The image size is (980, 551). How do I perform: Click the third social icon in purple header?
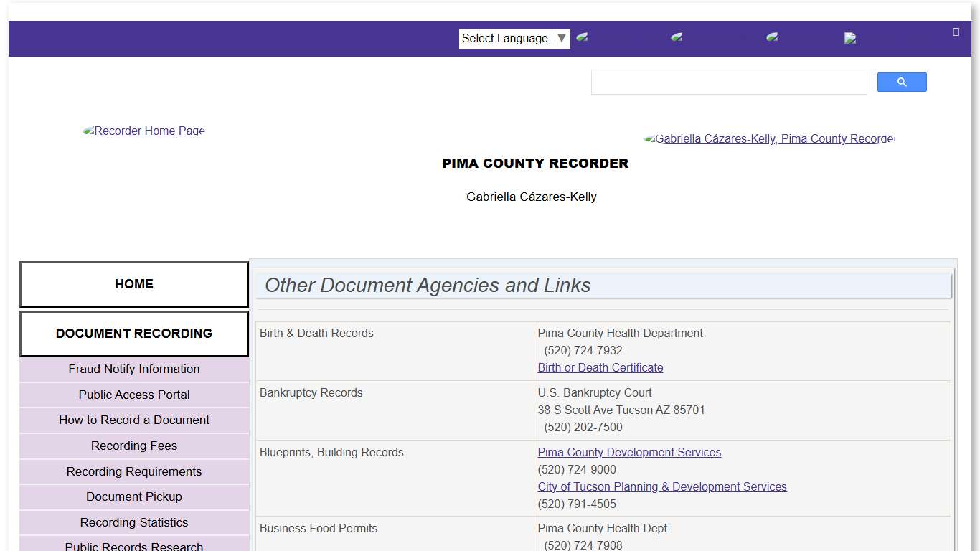coord(771,37)
